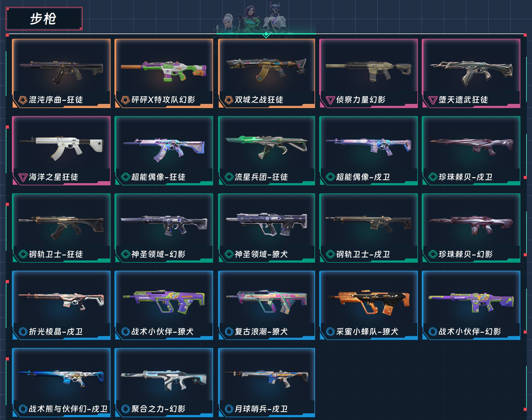The width and height of the screenshot is (532, 420).
Task: Click the blue circle icon beside 月球哨兵-戍卫
Action: point(229,409)
